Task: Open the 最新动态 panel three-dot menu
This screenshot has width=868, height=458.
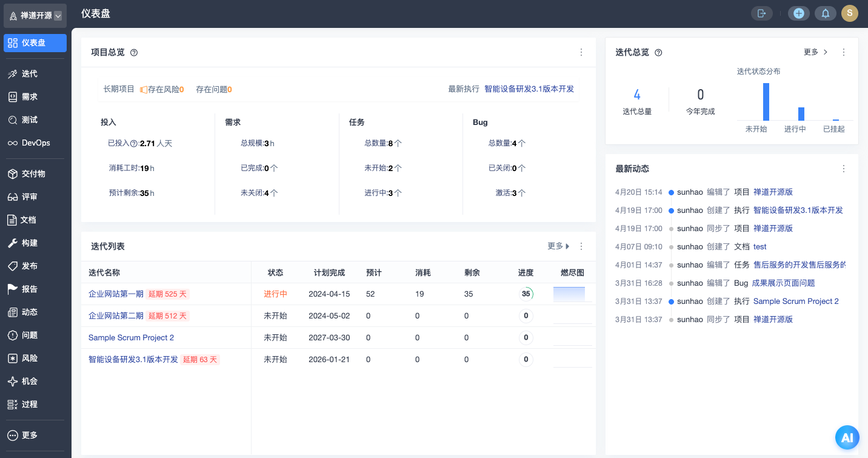Action: point(843,169)
